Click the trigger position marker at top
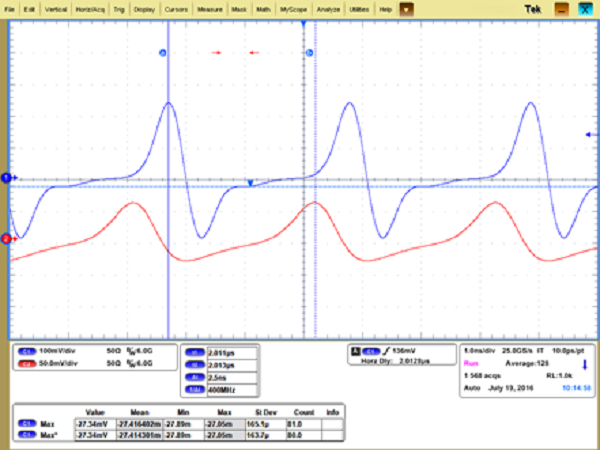This screenshot has width=600, height=450. tap(303, 23)
